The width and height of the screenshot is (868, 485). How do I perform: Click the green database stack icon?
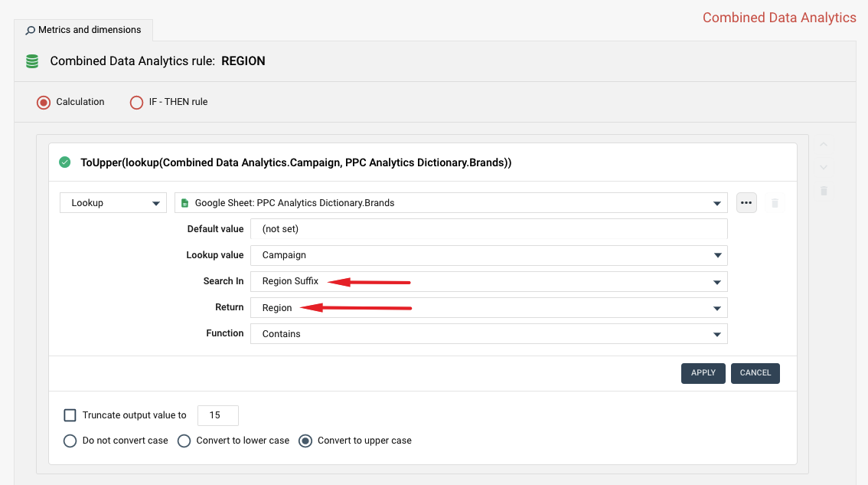tap(32, 61)
